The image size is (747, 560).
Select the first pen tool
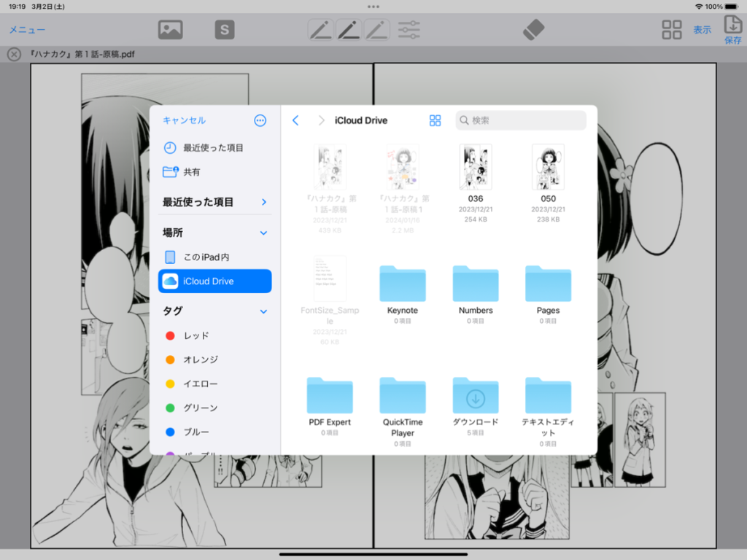click(321, 29)
